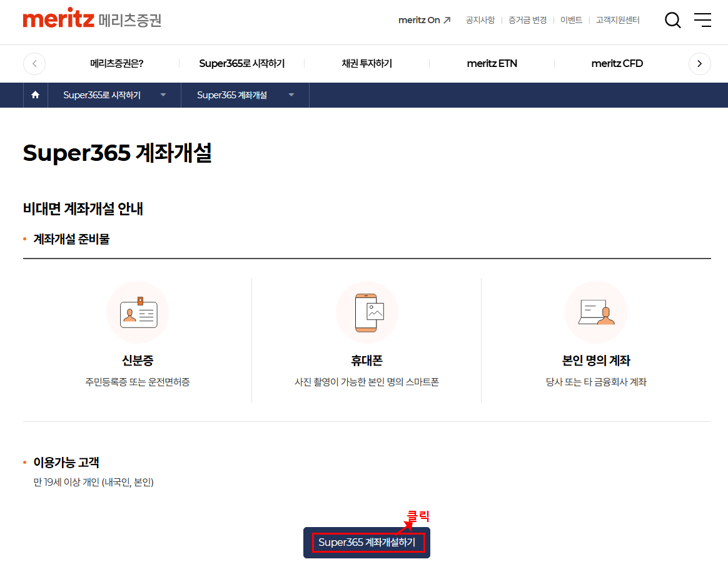This screenshot has width=728, height=564.
Task: Select the meritz CFD menu
Action: [617, 64]
